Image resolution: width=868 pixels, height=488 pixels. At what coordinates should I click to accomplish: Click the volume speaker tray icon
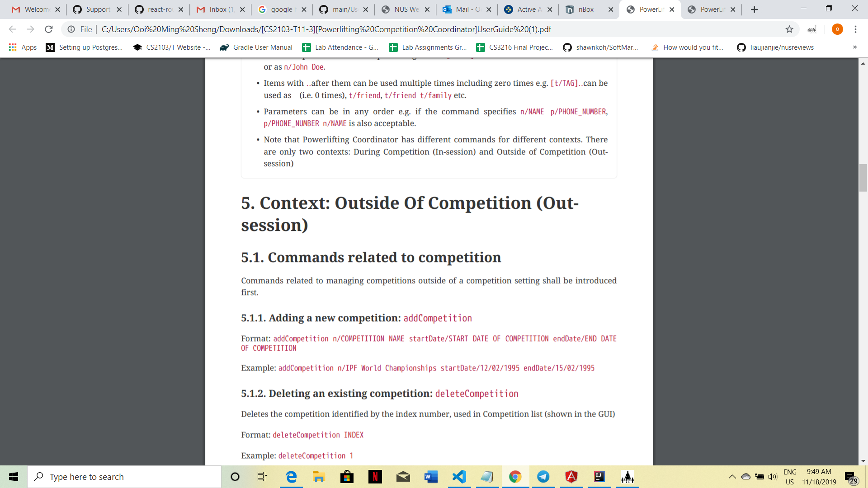(772, 477)
